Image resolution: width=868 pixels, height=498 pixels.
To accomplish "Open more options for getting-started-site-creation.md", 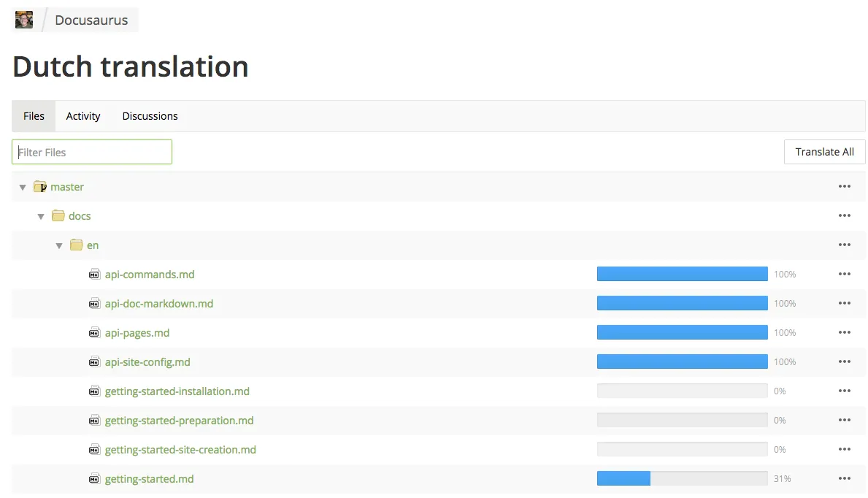I will click(x=844, y=449).
